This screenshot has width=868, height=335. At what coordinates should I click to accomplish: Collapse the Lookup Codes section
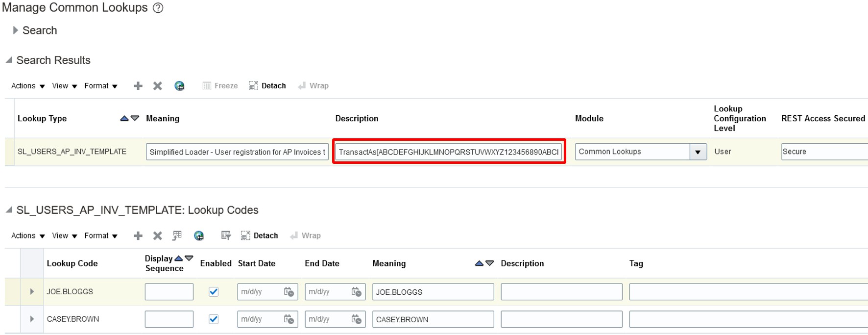coord(9,210)
